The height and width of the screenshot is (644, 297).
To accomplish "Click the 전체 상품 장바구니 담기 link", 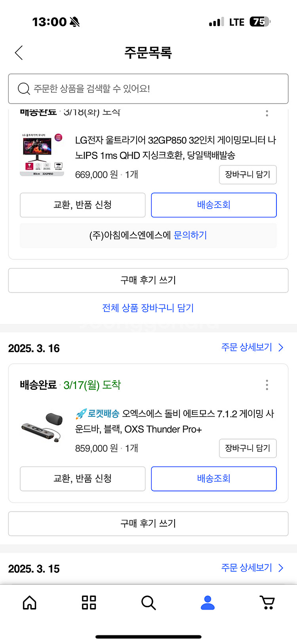I will click(x=148, y=308).
